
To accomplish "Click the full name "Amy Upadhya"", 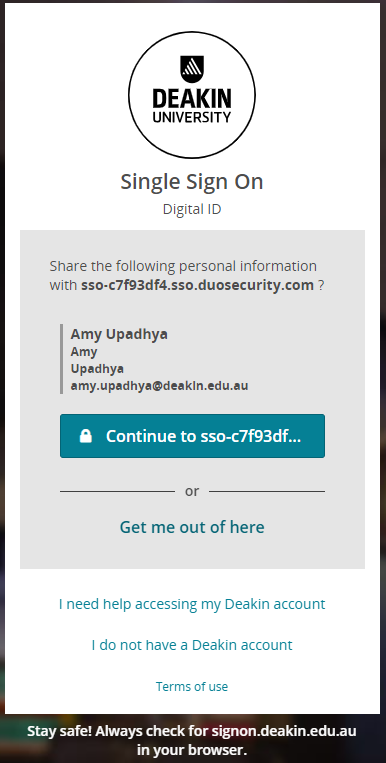I will (x=119, y=335).
